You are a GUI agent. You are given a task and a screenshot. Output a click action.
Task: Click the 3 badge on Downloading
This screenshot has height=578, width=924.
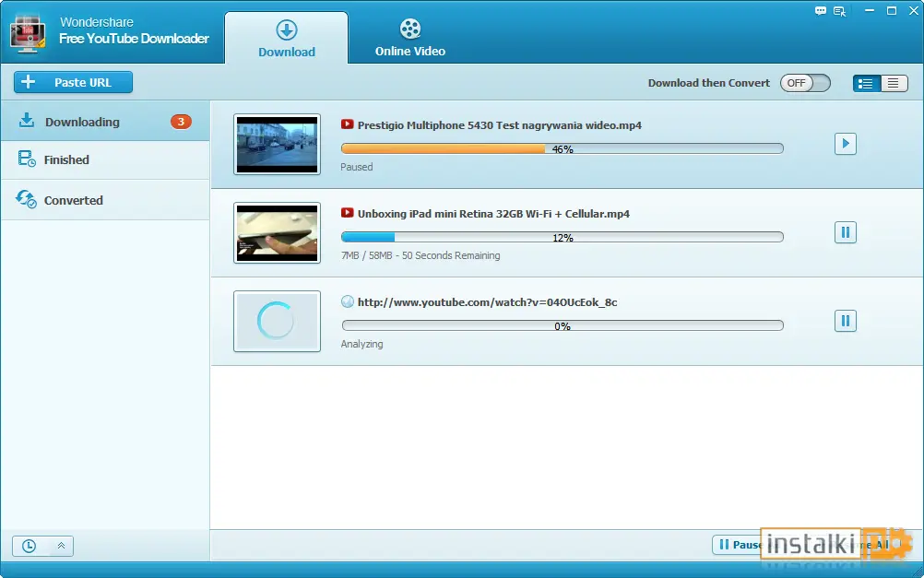coord(181,122)
